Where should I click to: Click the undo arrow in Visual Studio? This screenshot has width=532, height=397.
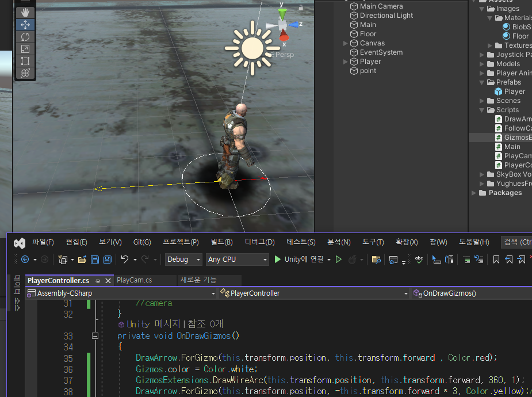click(x=125, y=259)
